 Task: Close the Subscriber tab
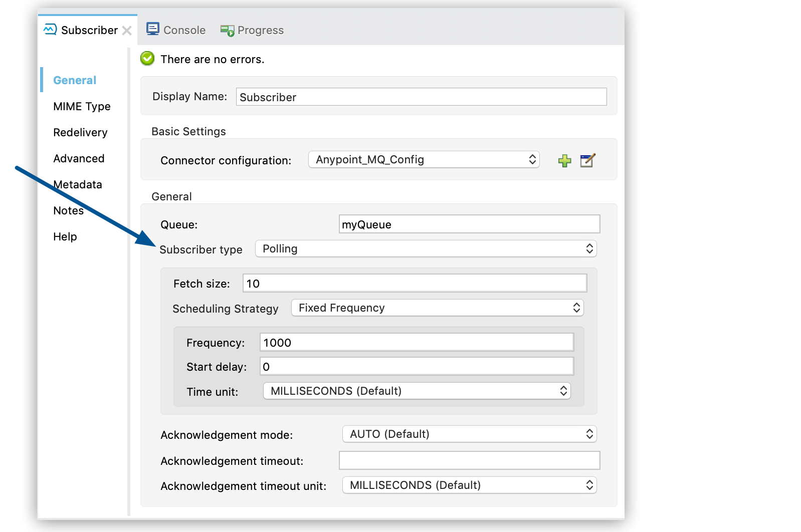coord(127,31)
